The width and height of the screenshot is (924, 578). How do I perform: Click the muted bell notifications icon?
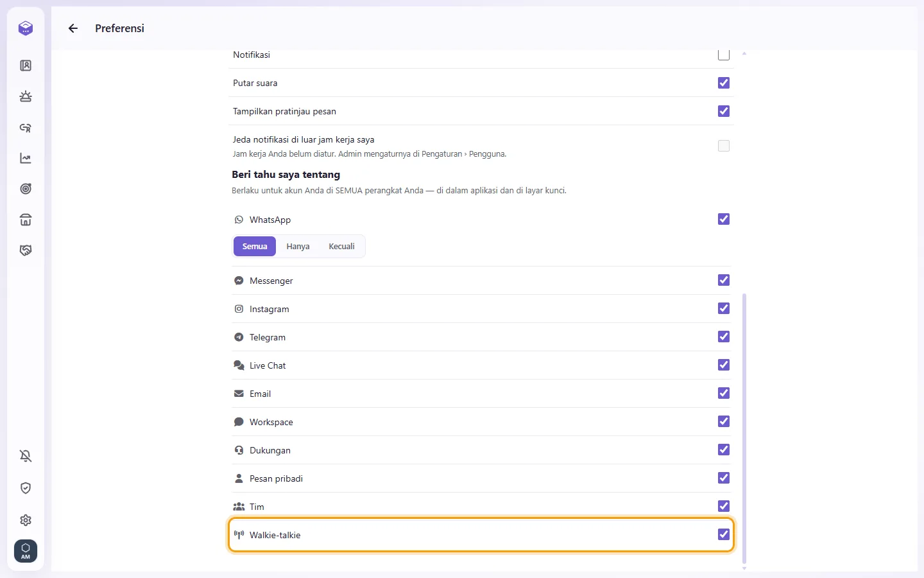26,456
